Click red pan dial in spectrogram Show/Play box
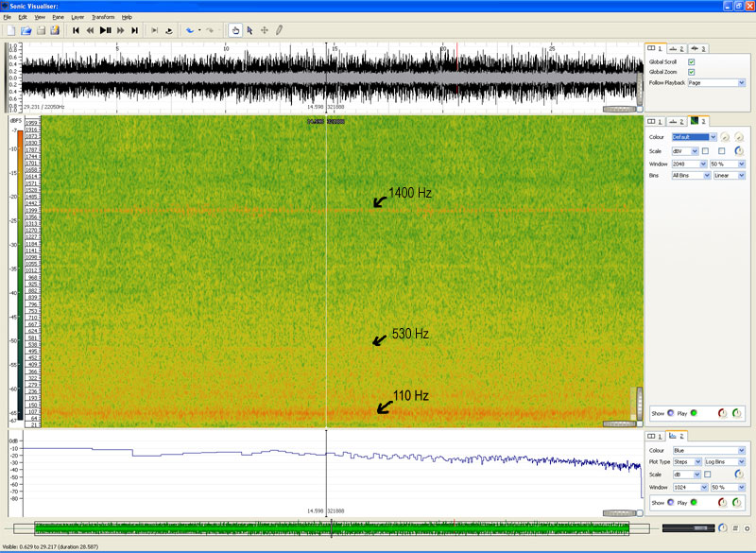 click(722, 413)
